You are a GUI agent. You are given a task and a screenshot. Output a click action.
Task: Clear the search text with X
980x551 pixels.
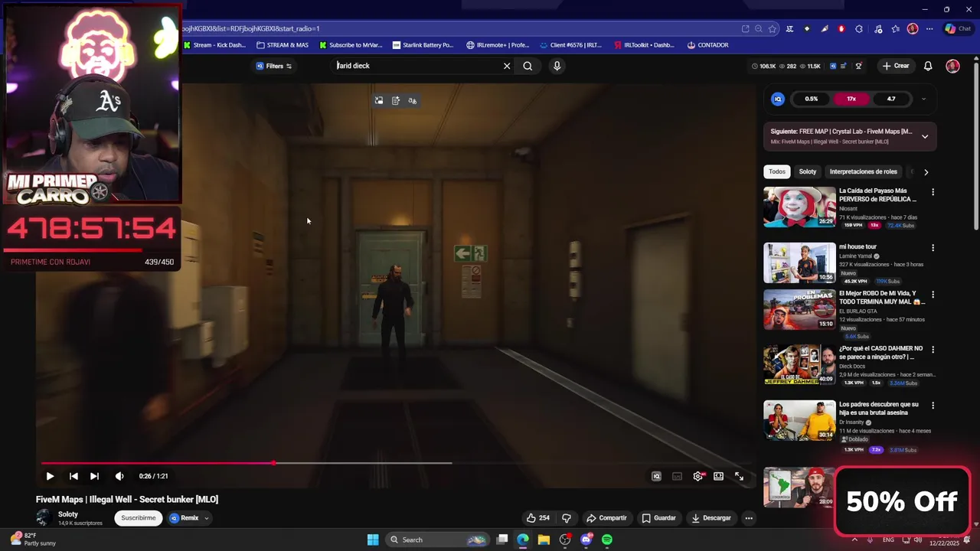[x=507, y=66]
